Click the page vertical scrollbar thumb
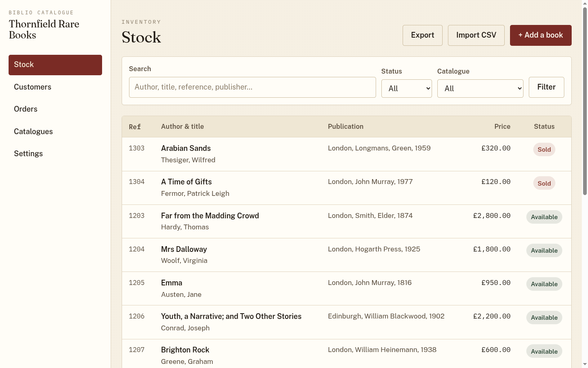Viewport: 588px width, 368px height. 585,101
